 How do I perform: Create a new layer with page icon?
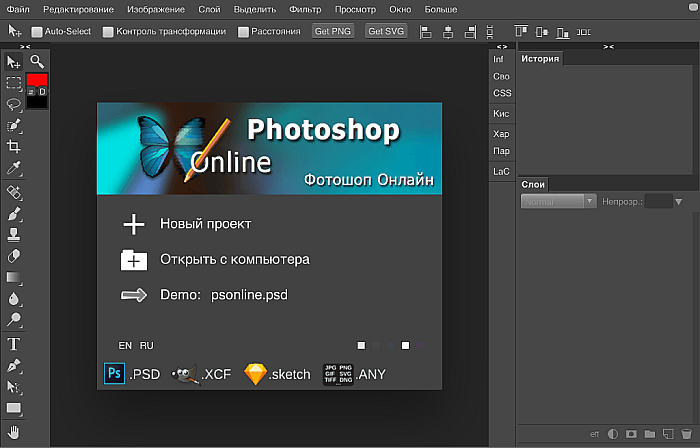pyautogui.click(x=668, y=434)
